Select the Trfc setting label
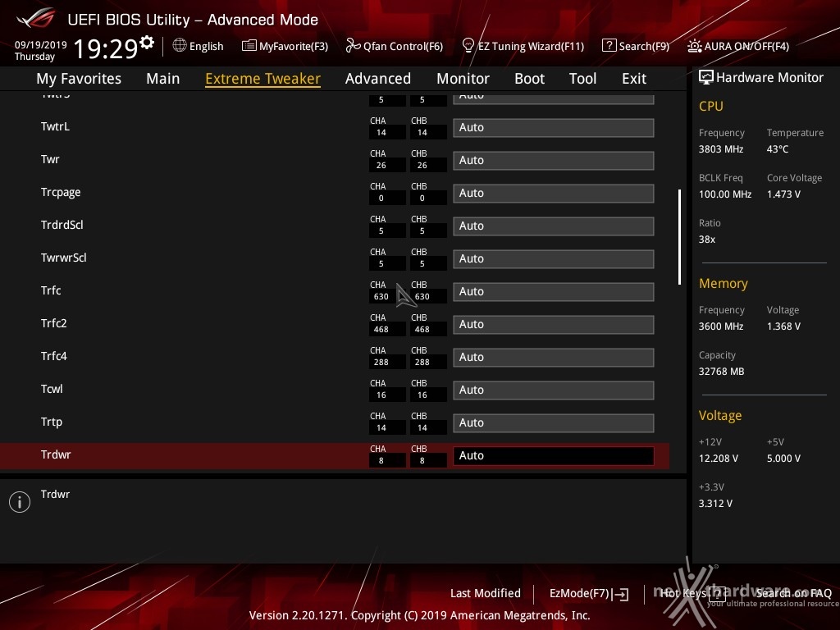840x630 pixels. click(51, 290)
